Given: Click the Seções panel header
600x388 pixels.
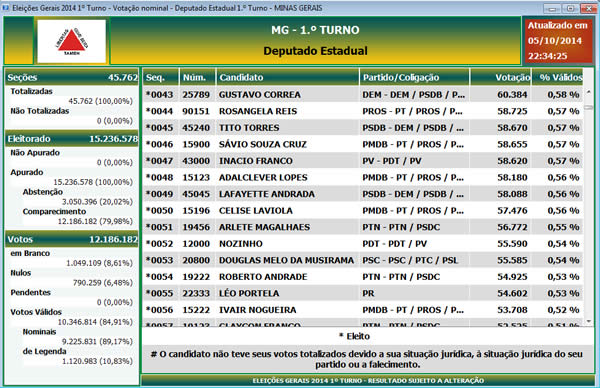Looking at the screenshot, I should point(72,77).
